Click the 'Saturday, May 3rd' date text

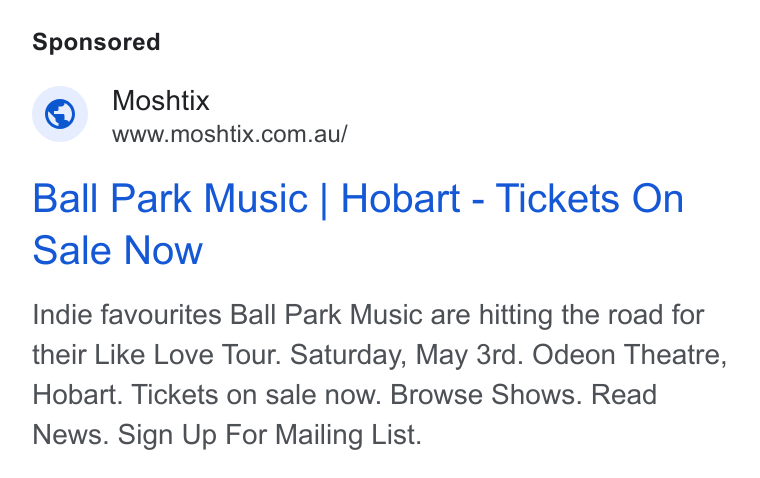click(x=406, y=354)
